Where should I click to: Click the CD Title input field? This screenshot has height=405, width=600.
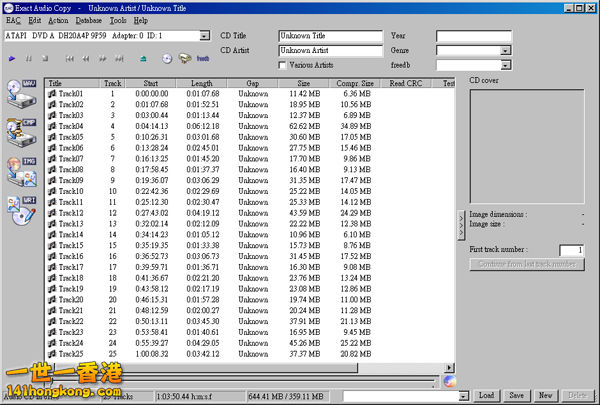[x=330, y=35]
